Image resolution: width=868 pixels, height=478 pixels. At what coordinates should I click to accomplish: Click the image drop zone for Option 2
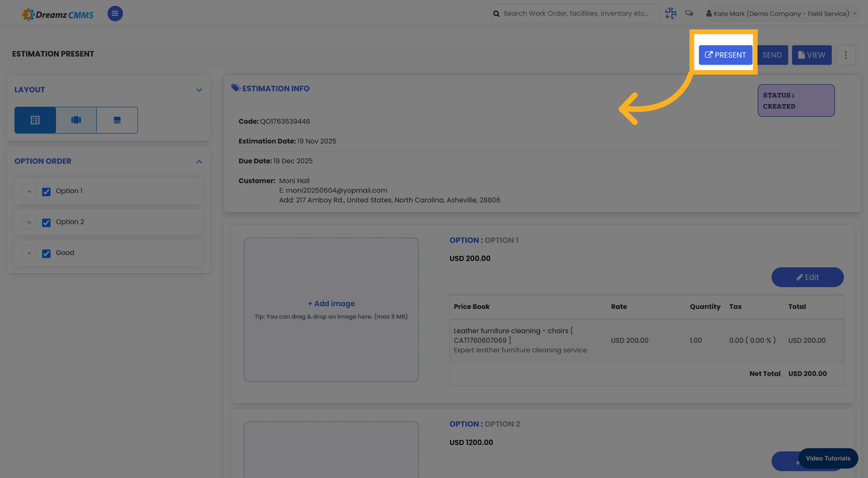click(x=331, y=450)
